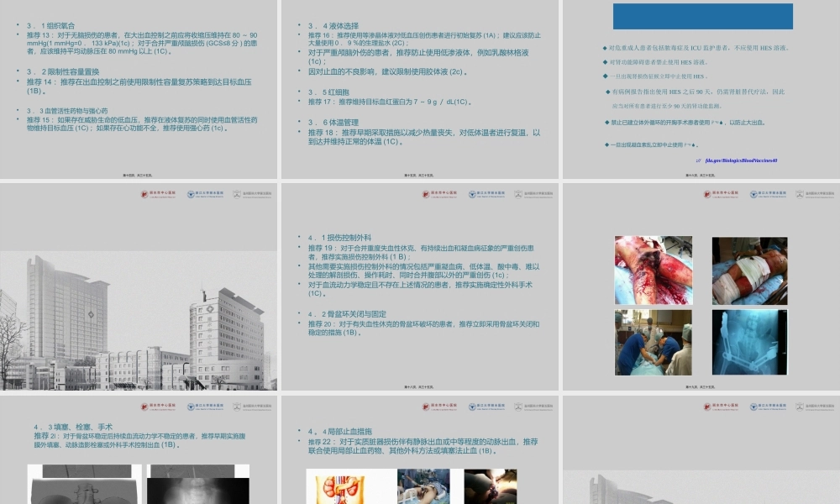Click the fda.gov/BiologicsBloodVaccines link
This screenshot has width=840, height=504.
pyautogui.click(x=741, y=160)
